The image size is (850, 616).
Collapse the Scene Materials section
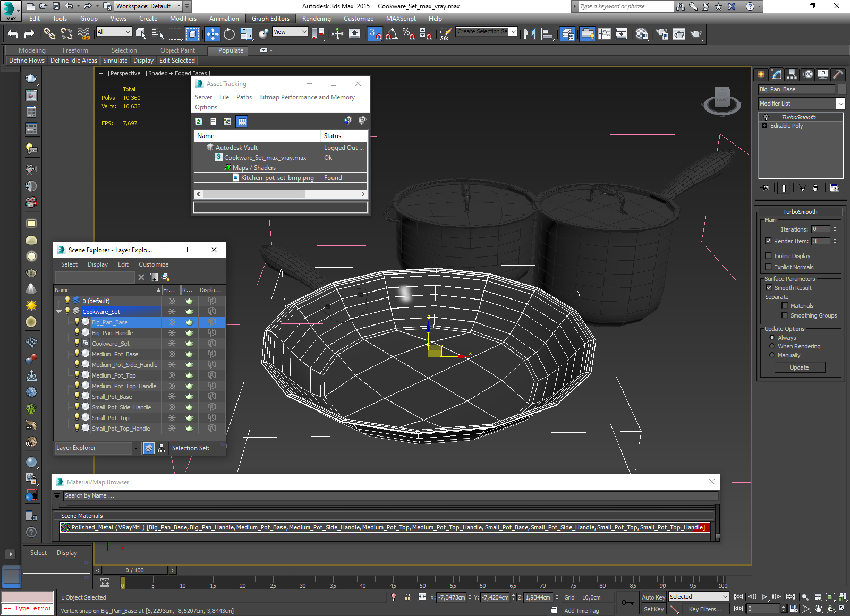point(57,516)
